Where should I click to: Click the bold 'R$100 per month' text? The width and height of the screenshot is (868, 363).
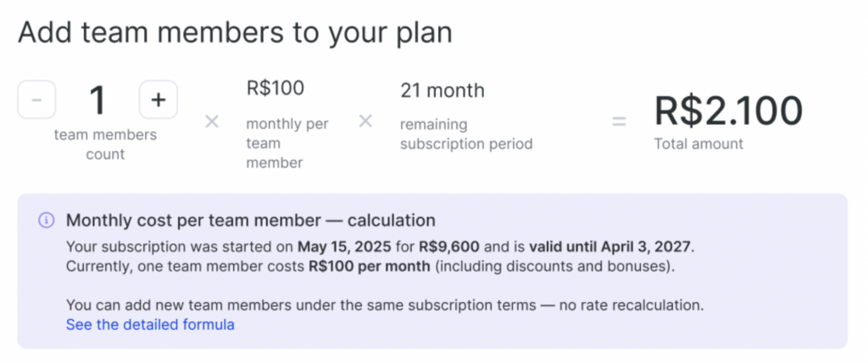coord(358,267)
